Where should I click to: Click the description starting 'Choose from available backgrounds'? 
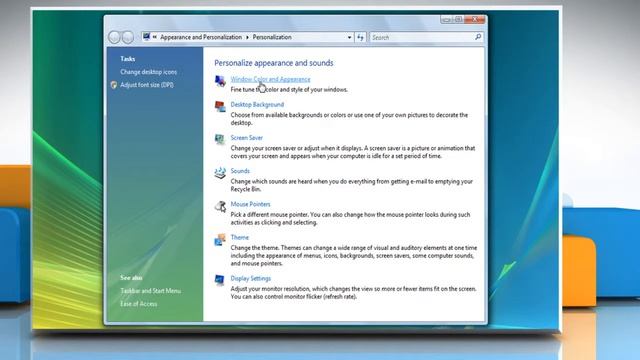pyautogui.click(x=349, y=119)
